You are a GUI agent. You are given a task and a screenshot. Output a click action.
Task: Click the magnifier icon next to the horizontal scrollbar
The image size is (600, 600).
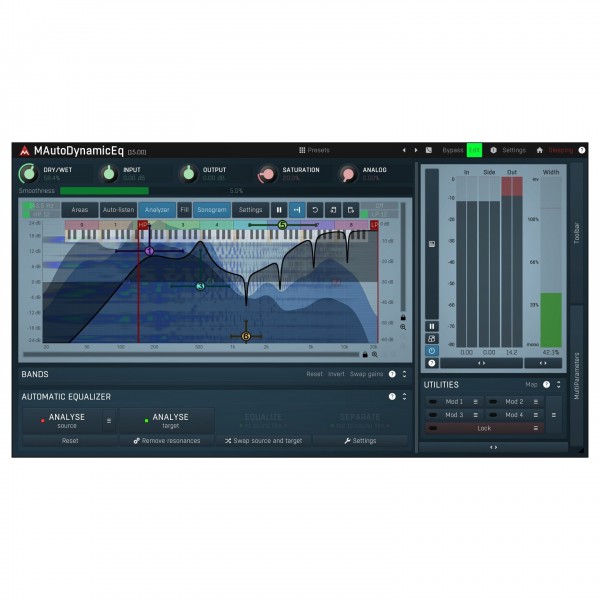(375, 354)
